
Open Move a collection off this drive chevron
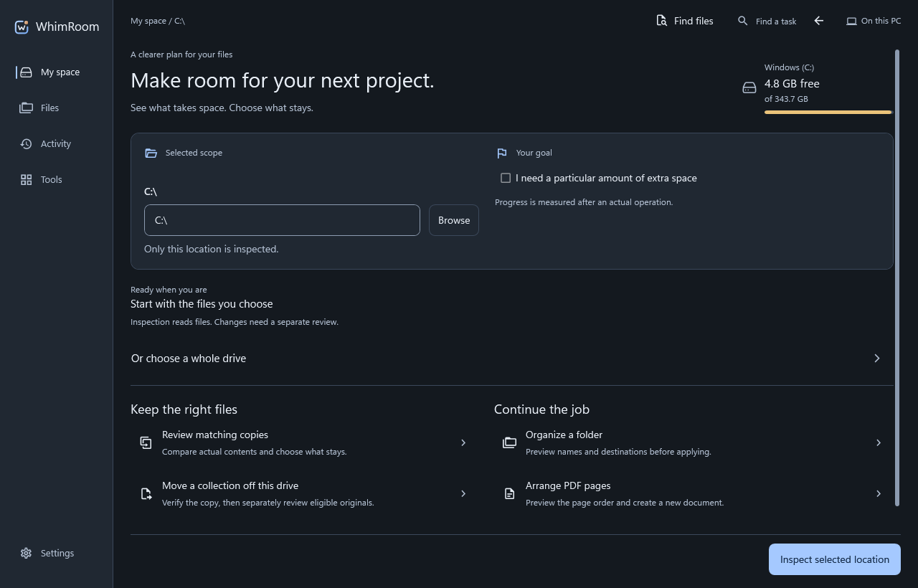click(463, 493)
